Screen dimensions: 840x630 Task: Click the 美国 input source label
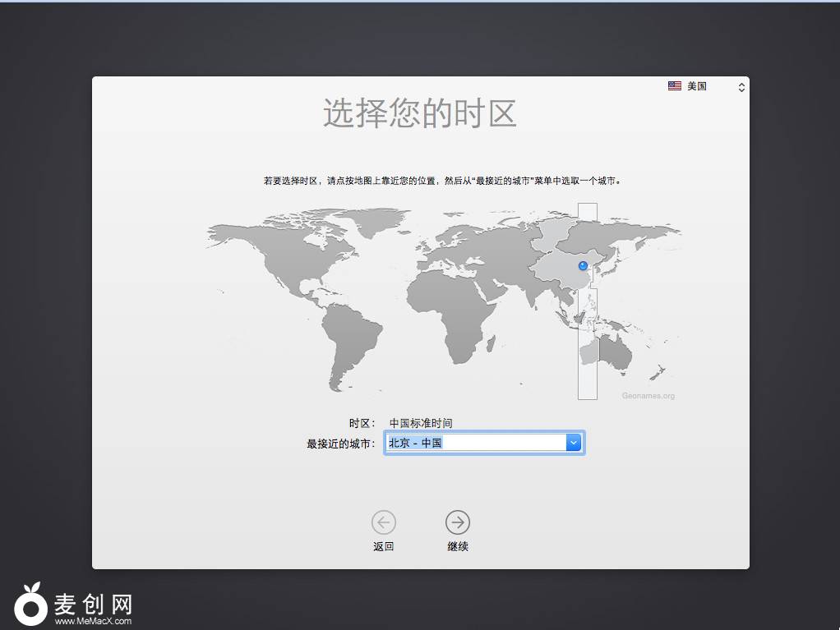click(x=697, y=86)
